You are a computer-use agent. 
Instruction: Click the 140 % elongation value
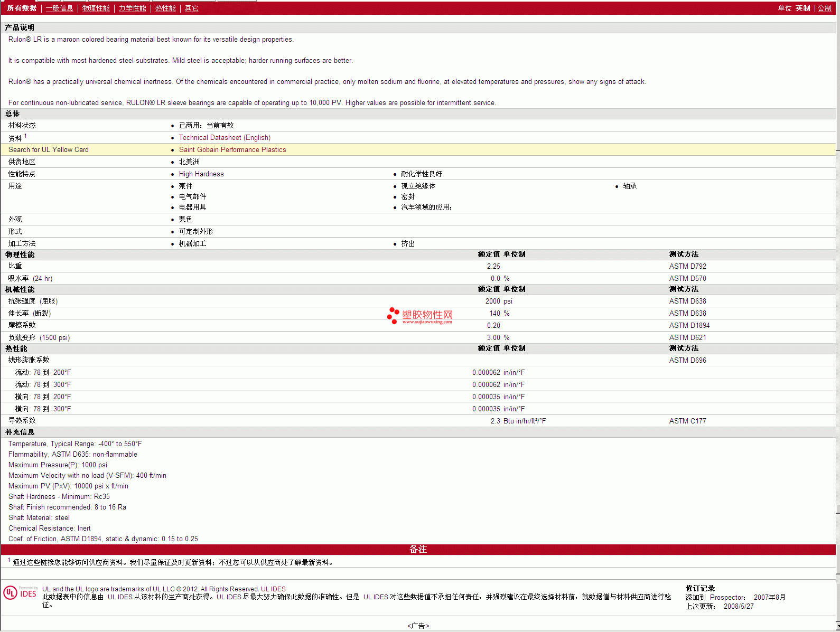pyautogui.click(x=500, y=313)
